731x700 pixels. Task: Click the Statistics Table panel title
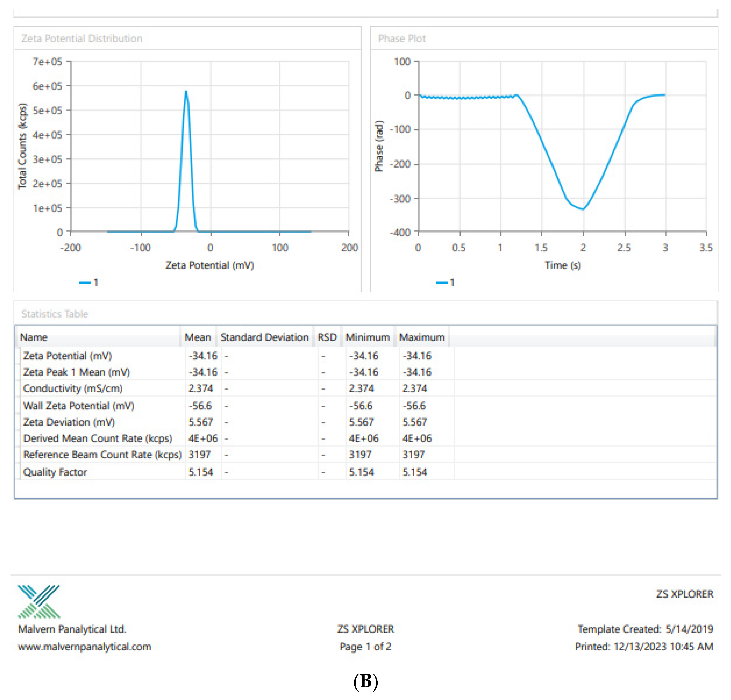pyautogui.click(x=55, y=314)
